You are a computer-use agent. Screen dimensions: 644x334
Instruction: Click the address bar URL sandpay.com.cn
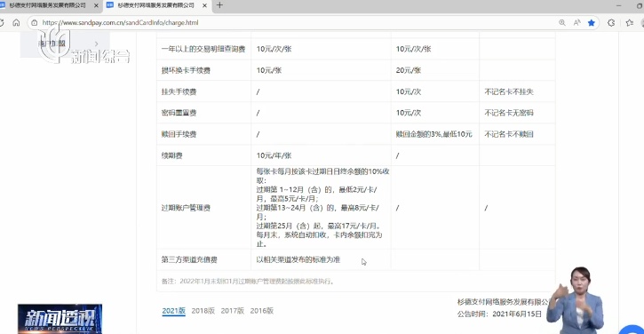click(x=120, y=22)
